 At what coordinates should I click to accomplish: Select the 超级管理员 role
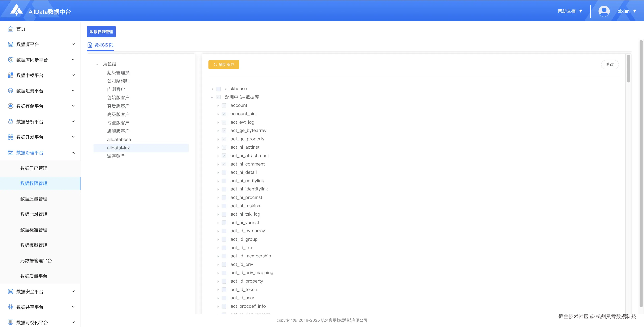(x=118, y=73)
